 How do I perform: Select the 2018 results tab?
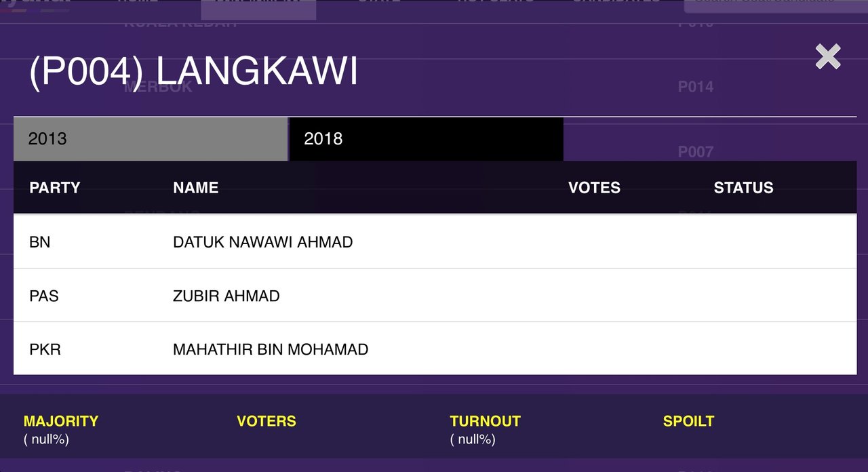pos(426,139)
